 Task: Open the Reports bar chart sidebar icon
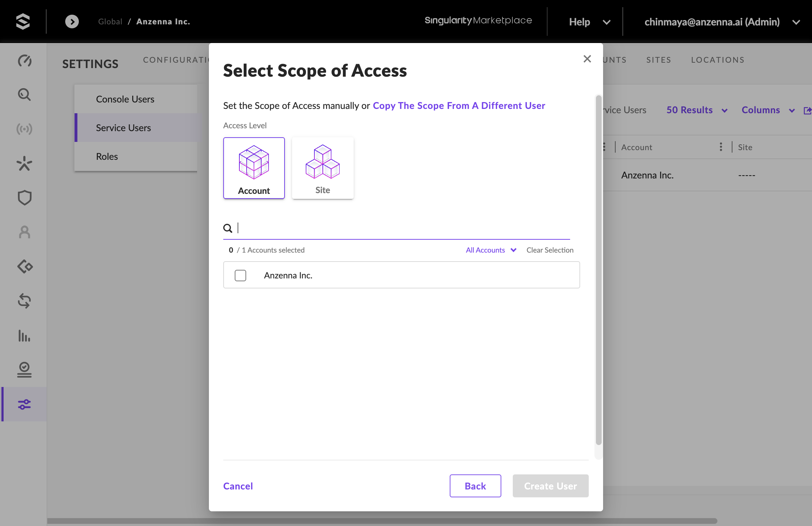coord(24,336)
